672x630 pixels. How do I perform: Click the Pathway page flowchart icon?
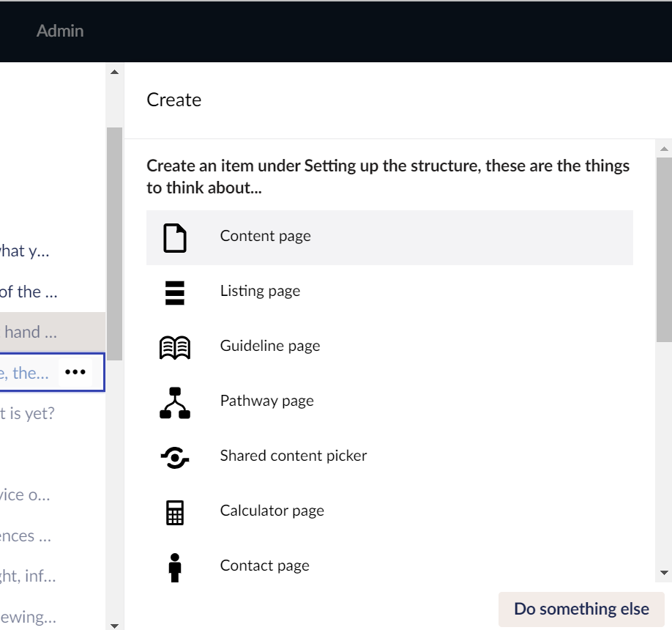(175, 402)
